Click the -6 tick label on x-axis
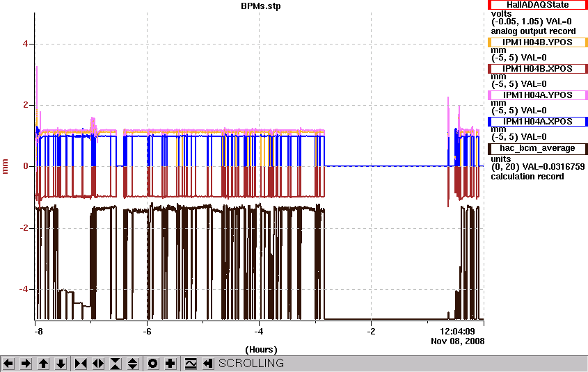The image size is (588, 372). pyautogui.click(x=147, y=332)
